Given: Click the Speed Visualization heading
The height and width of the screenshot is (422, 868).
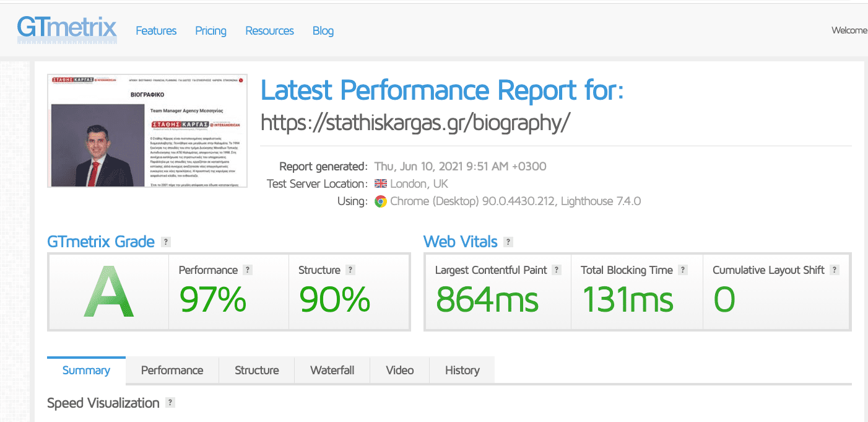Looking at the screenshot, I should [103, 403].
